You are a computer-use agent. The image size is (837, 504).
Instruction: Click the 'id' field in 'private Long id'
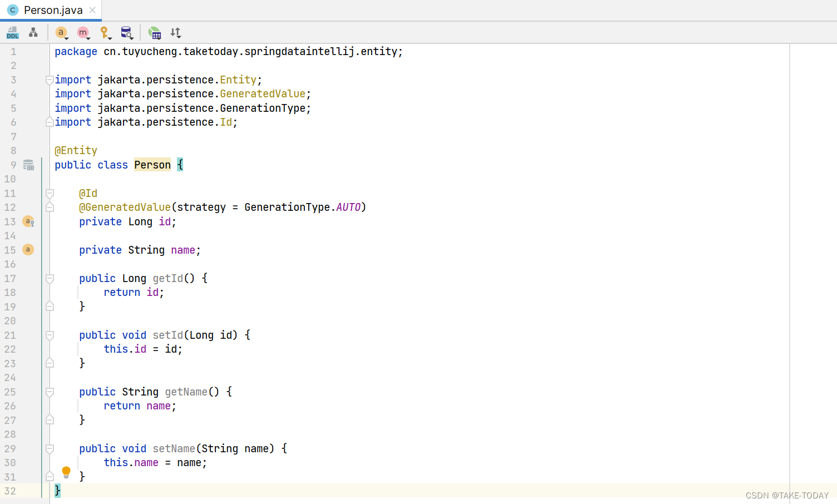165,221
